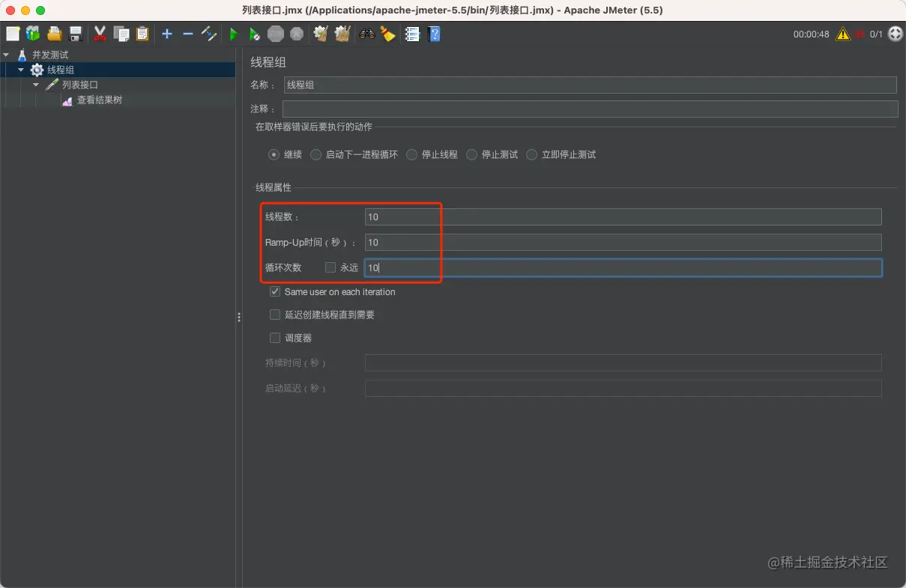Copy the selected element

pyautogui.click(x=121, y=34)
